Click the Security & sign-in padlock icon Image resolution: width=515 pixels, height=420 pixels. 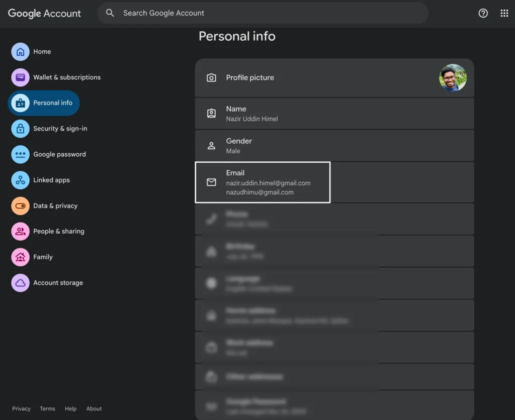point(20,129)
